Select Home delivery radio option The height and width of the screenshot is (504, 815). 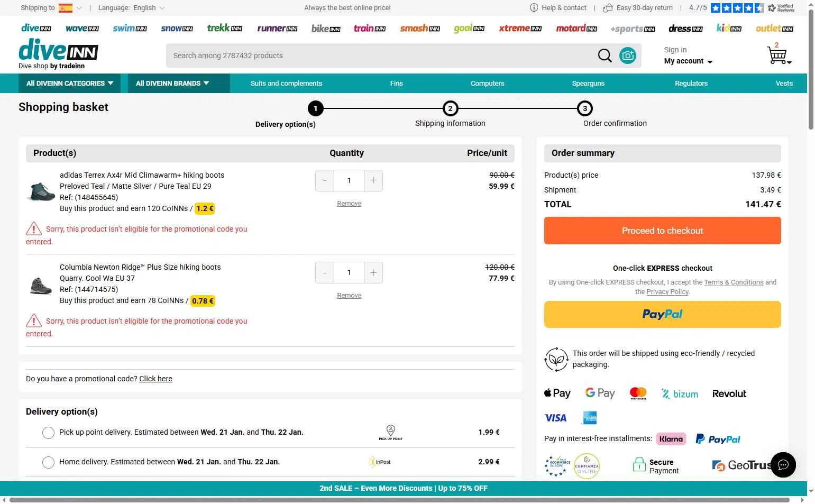point(48,462)
